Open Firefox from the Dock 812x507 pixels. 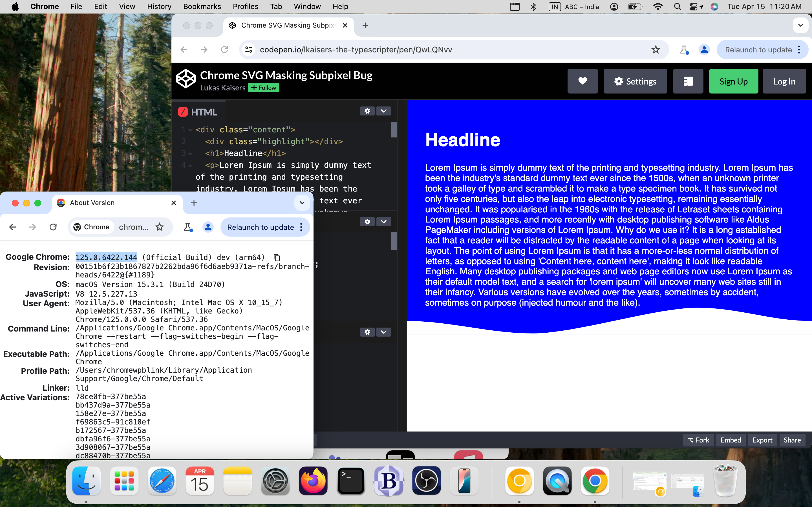313,481
